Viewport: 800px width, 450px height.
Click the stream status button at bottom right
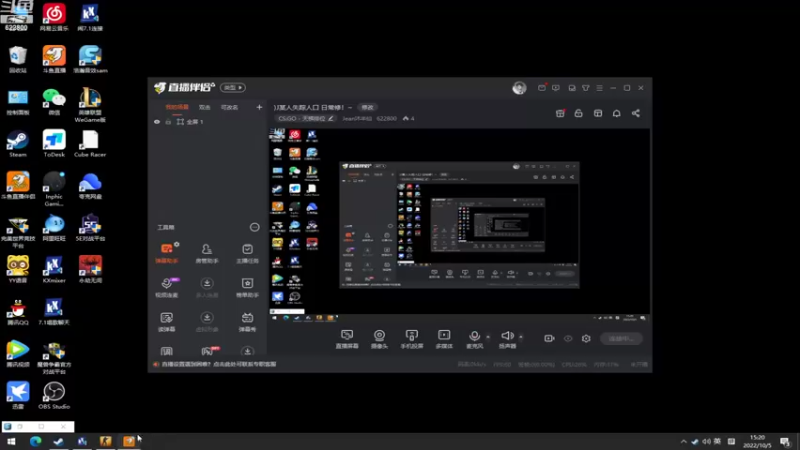(x=621, y=338)
